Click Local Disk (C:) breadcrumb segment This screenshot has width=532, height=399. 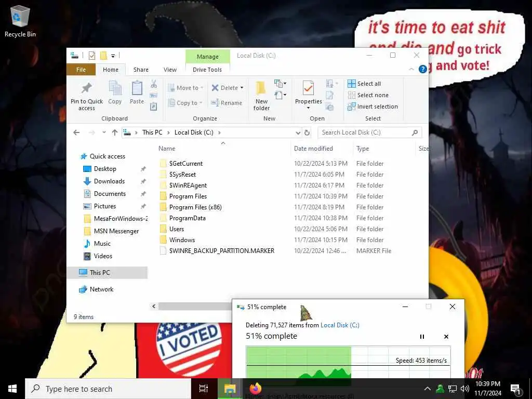(194, 132)
